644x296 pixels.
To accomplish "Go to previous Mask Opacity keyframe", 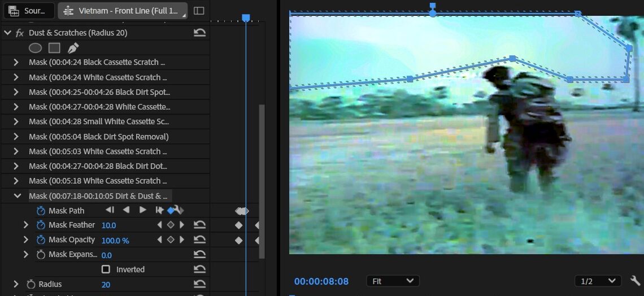I will point(160,240).
